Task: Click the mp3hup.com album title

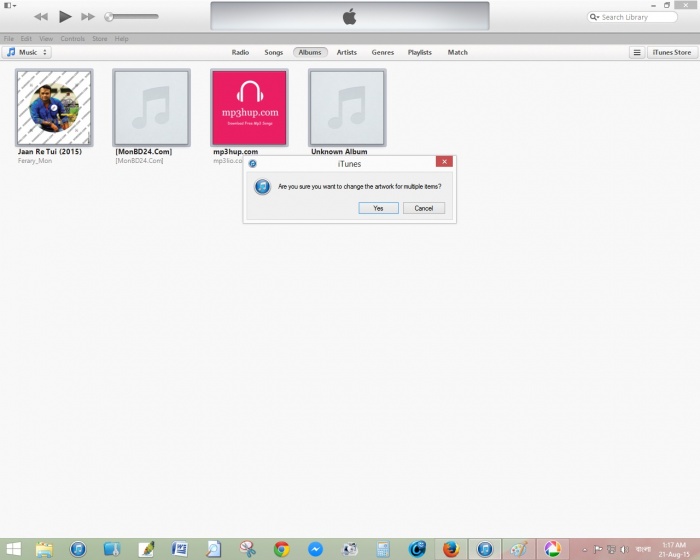Action: (x=235, y=151)
